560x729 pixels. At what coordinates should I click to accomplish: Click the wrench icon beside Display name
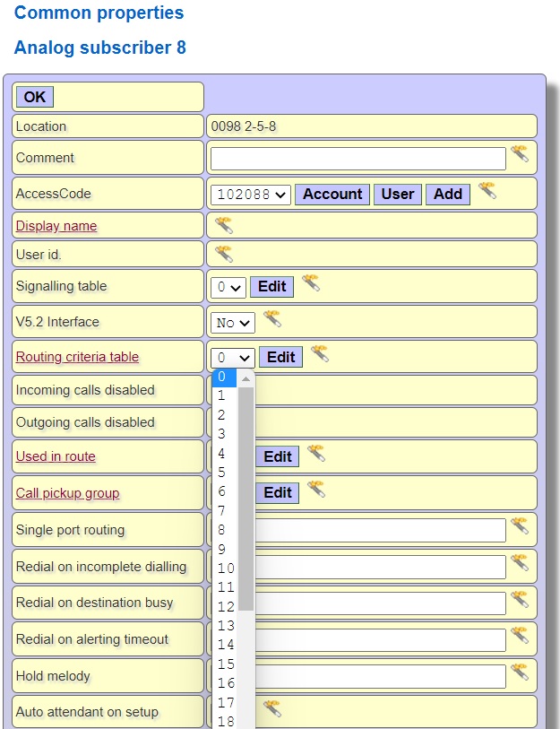coord(223,224)
